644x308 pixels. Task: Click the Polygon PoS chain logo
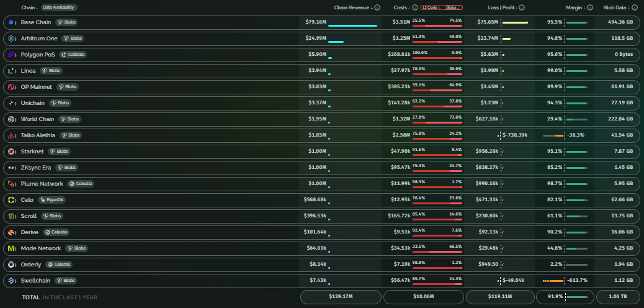(12, 55)
